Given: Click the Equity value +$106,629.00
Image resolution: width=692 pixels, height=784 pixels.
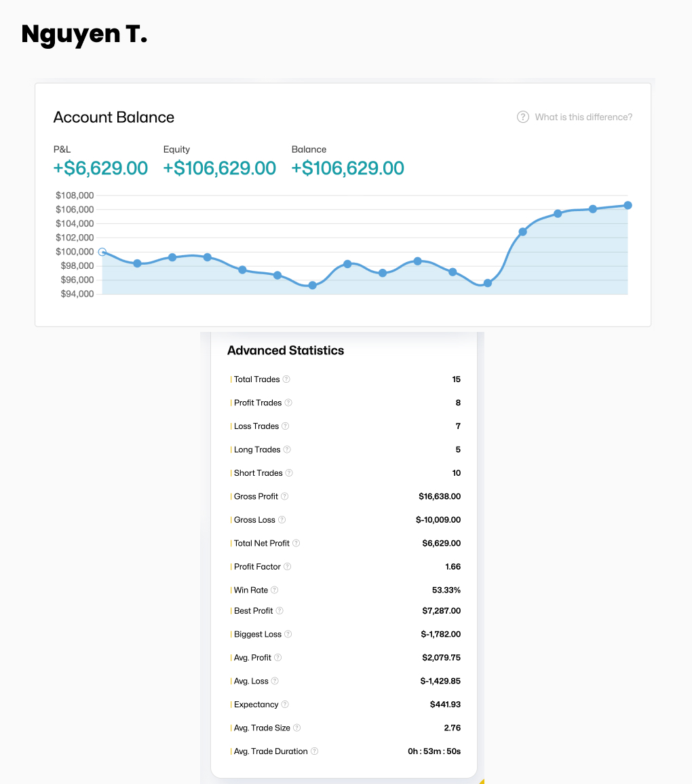Looking at the screenshot, I should (219, 168).
